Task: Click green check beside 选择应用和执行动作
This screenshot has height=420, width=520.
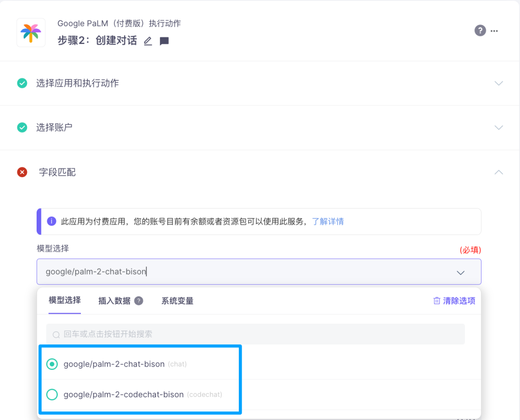Action: pos(22,83)
